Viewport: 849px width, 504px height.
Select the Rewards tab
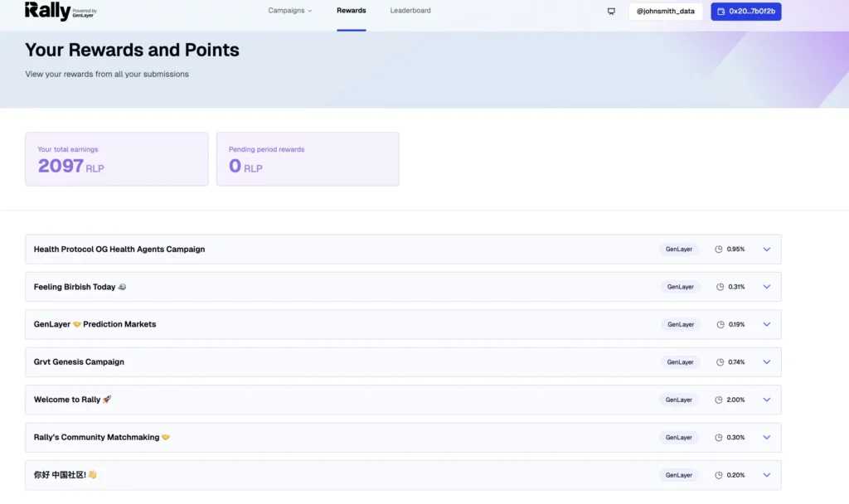(x=351, y=11)
